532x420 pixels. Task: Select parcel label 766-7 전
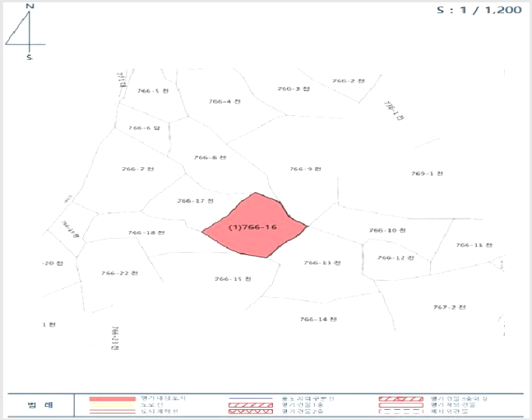(x=138, y=169)
